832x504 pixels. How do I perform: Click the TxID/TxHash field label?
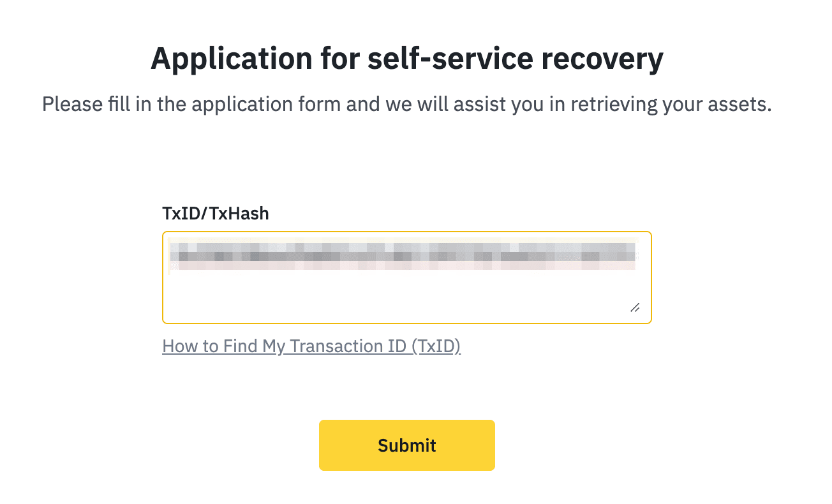tap(216, 213)
